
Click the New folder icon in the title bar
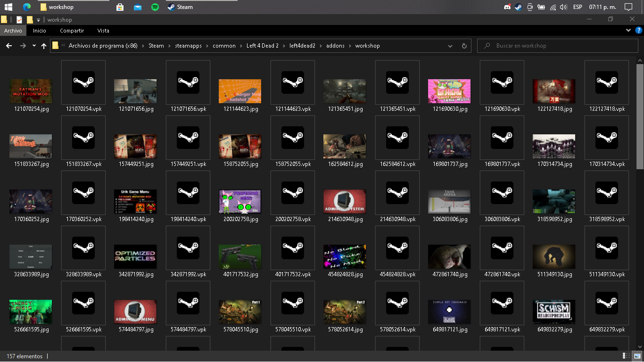30,20
